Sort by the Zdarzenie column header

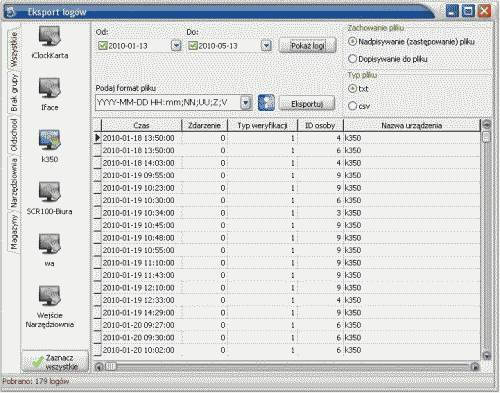[x=204, y=125]
